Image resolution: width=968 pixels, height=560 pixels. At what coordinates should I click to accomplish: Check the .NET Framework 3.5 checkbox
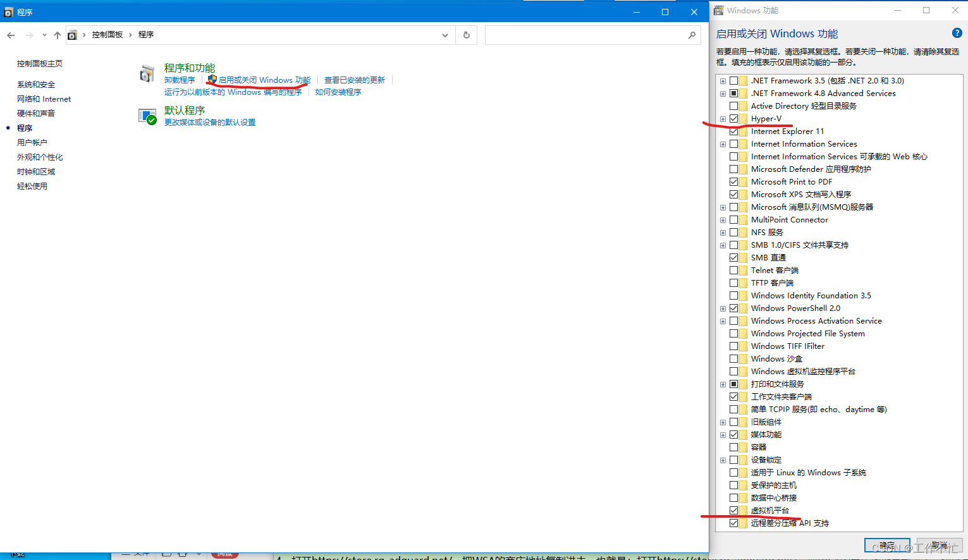tap(734, 81)
